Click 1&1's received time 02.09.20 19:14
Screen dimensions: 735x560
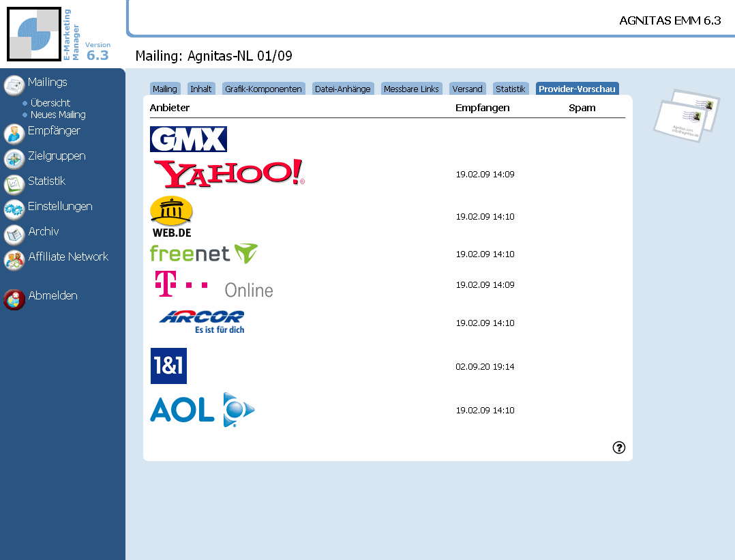[x=485, y=367]
